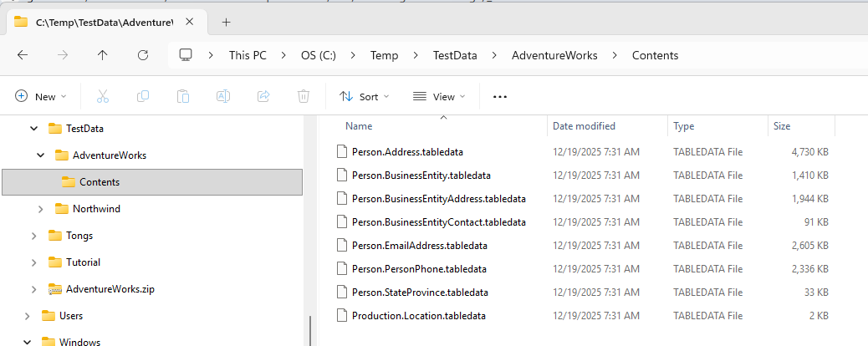Open the Sort dropdown menu
The width and height of the screenshot is (868, 346).
365,96
